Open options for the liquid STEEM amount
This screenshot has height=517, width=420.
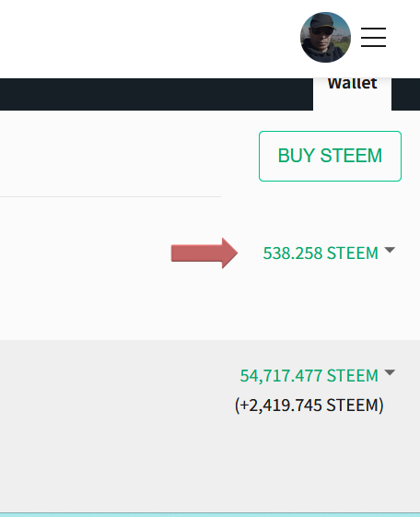point(329,253)
